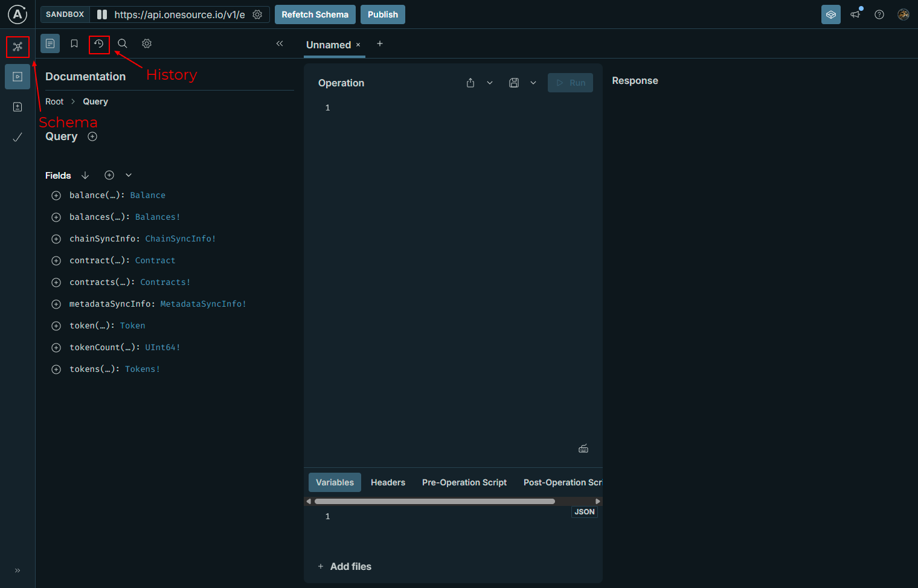
Task: Add the balances field to operation
Action: [56, 217]
